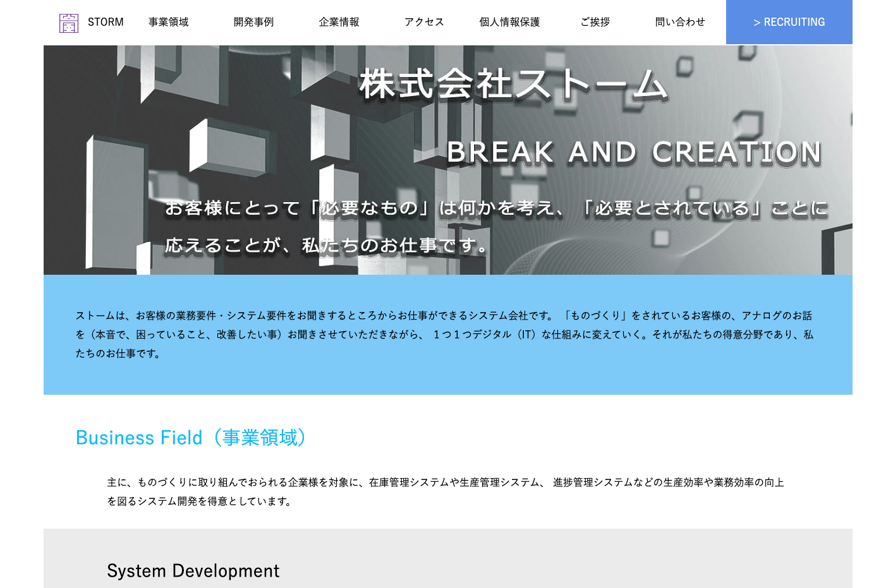The image size is (893, 588).
Task: Open the ご挨拶 greeting page
Action: coord(594,21)
